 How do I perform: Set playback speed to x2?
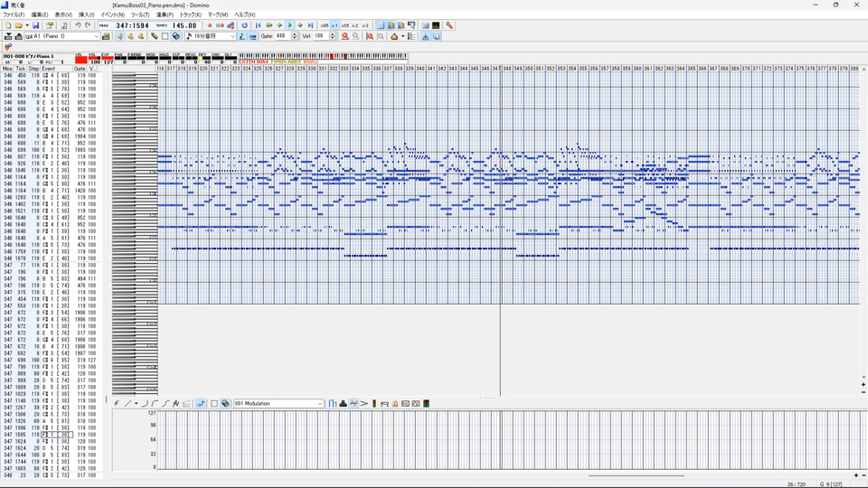354,25
